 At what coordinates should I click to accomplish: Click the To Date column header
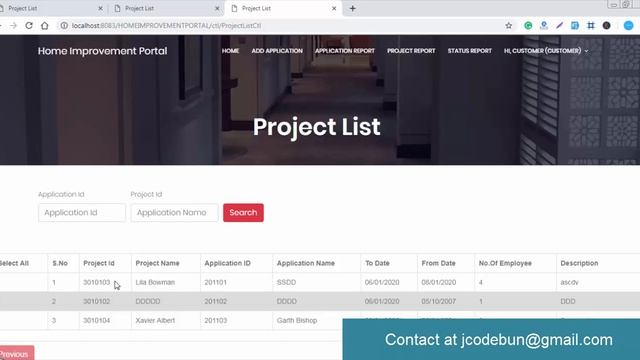point(377,263)
